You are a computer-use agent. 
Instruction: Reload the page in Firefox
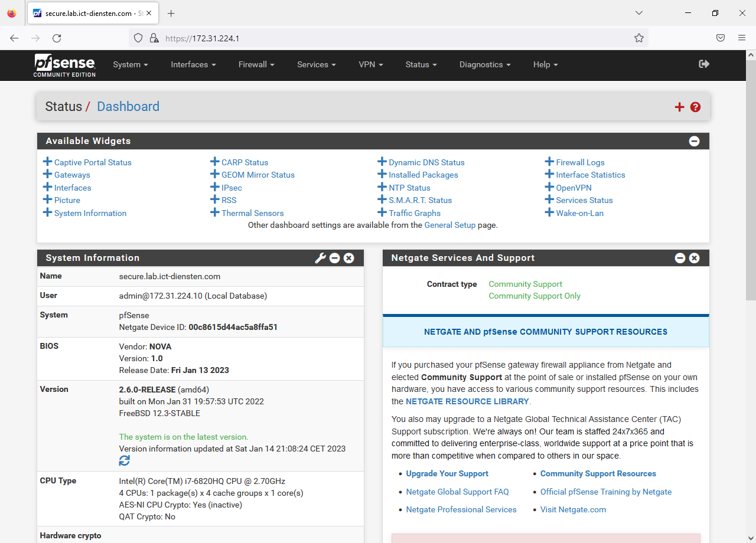tap(57, 38)
